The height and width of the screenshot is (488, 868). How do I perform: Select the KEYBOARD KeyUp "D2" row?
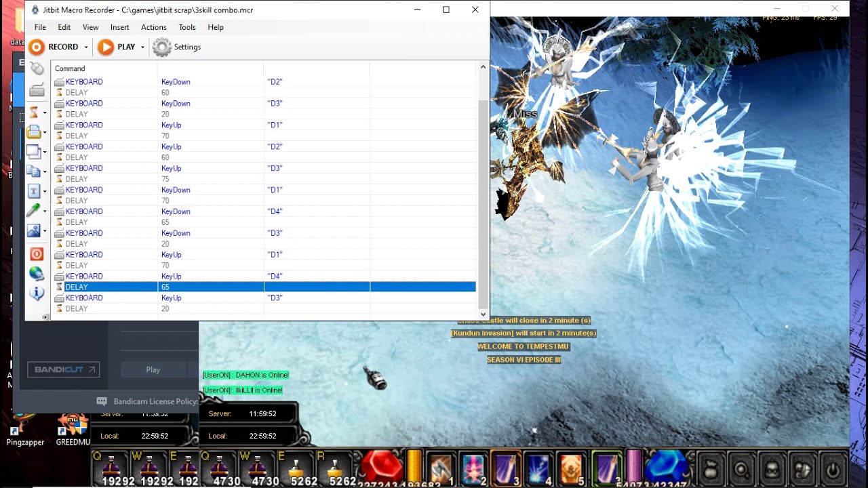(x=264, y=146)
